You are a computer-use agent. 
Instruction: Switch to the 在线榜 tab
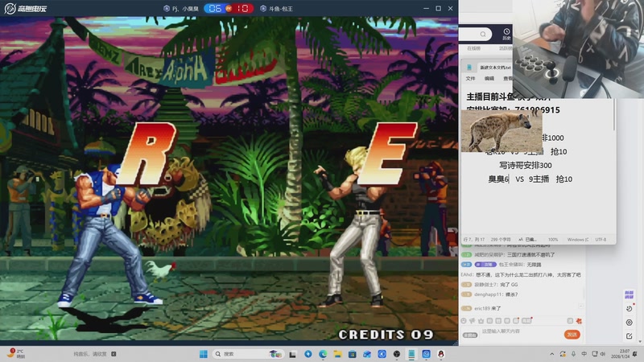[473, 48]
